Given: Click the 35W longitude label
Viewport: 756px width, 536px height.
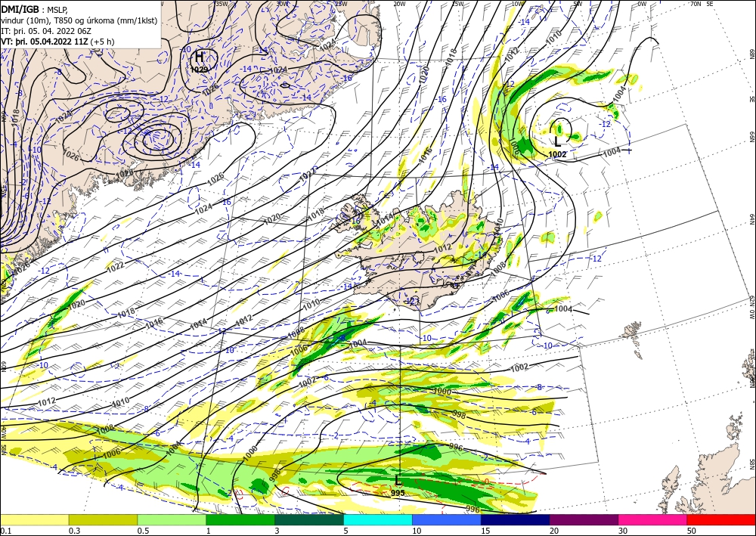Looking at the screenshot, I should click(x=222, y=3).
